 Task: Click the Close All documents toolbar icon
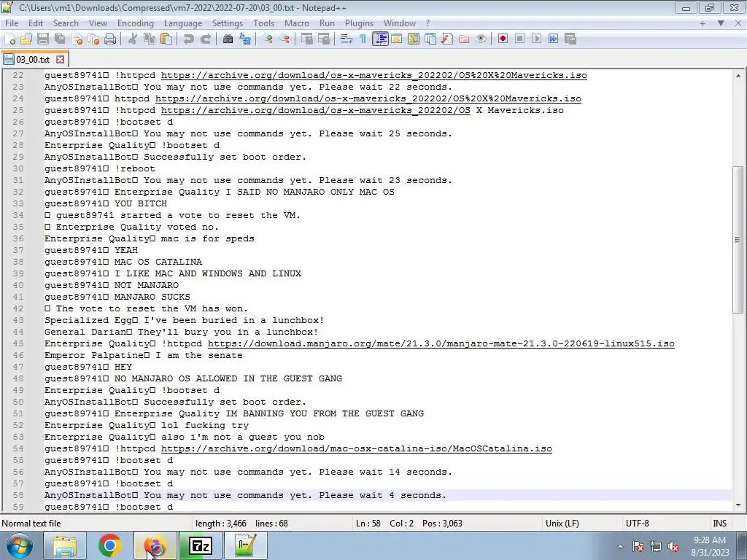click(93, 39)
